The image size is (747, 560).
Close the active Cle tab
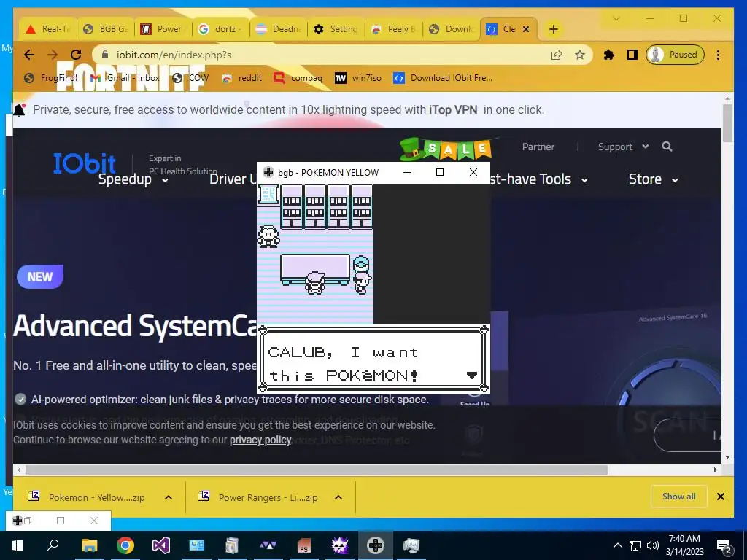click(526, 29)
